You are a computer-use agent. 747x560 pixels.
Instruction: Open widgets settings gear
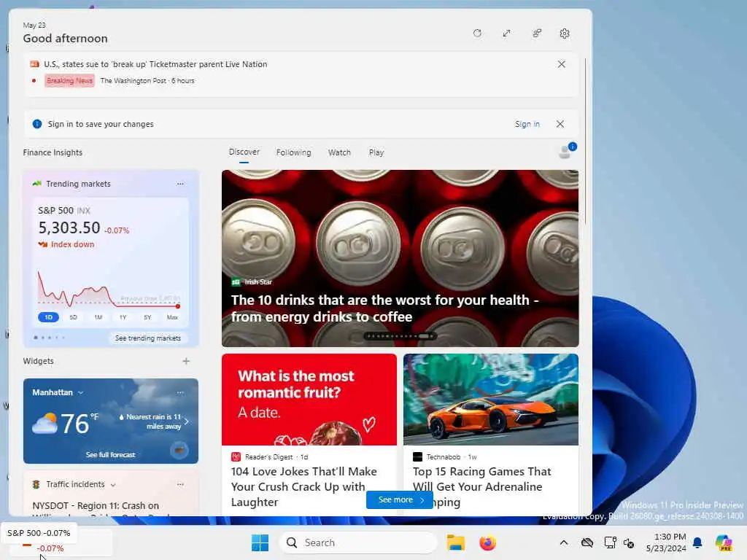[565, 34]
